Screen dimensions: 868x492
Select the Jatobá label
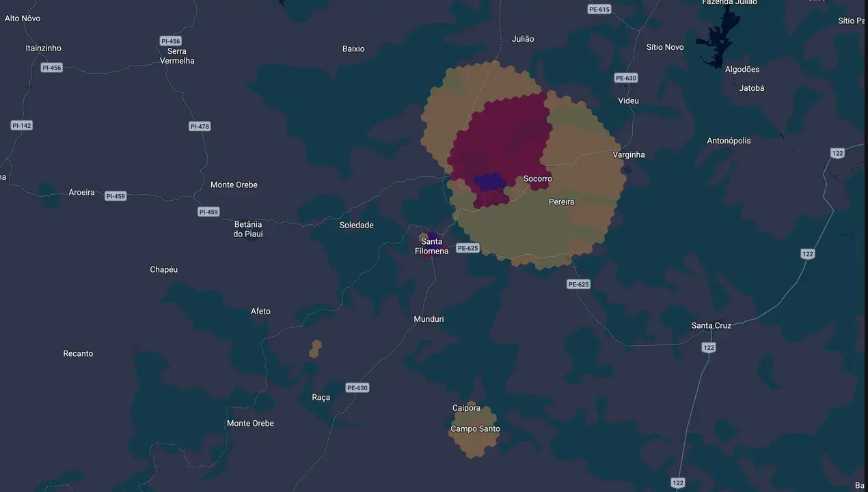point(752,88)
